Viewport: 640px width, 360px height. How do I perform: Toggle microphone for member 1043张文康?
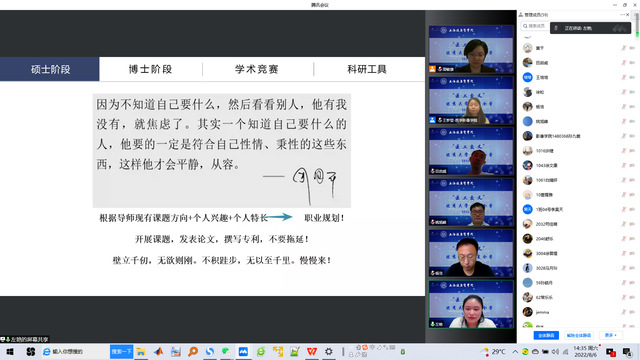click(624, 165)
